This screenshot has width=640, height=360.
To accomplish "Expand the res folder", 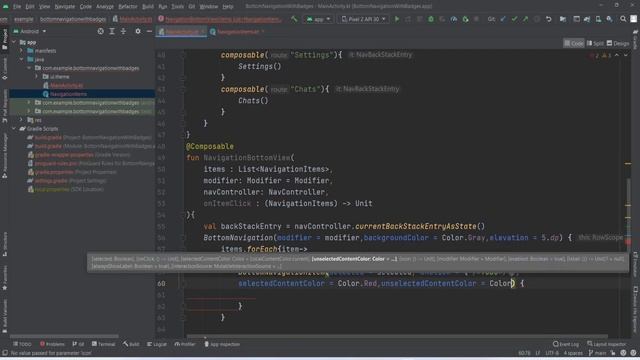I will click(22, 120).
